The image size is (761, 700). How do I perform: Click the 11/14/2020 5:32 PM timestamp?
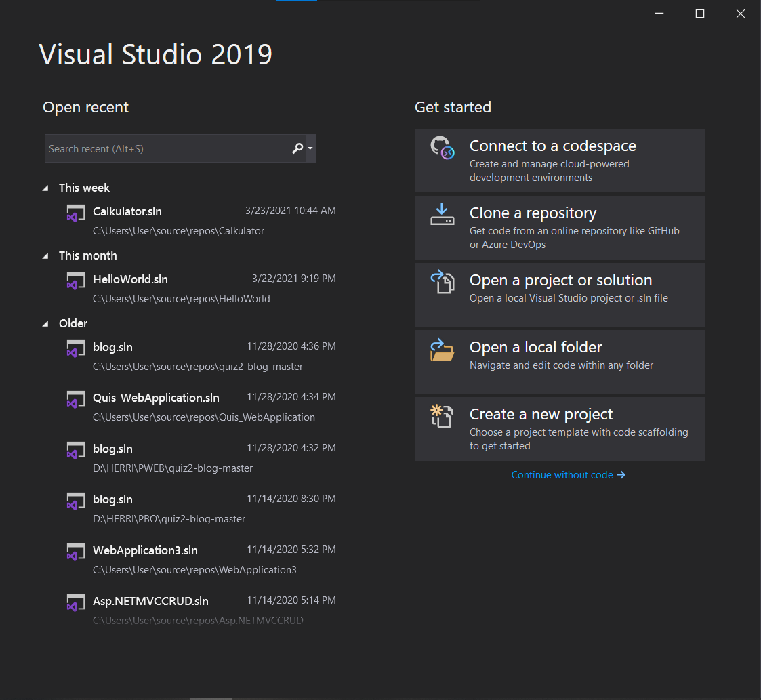(291, 550)
